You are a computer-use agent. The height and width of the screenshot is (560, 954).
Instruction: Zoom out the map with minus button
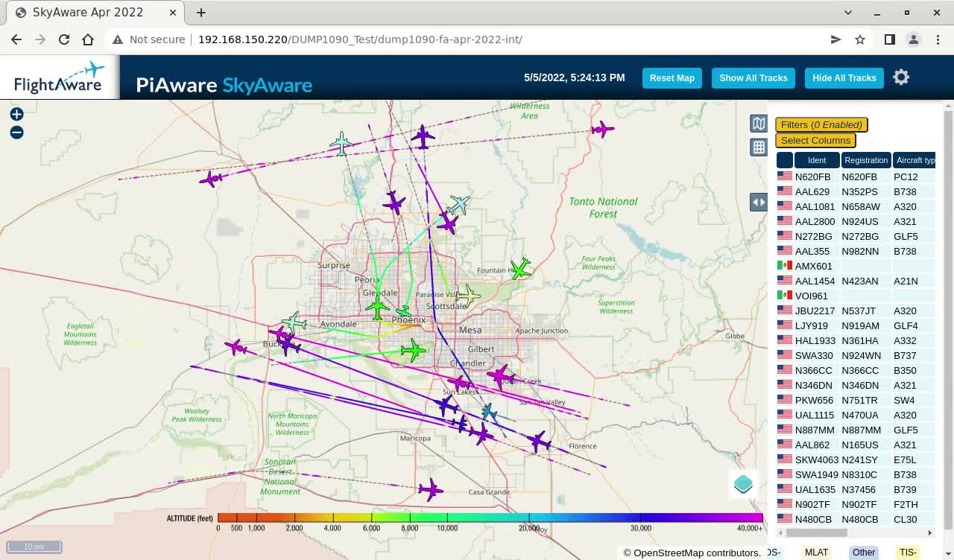(16, 133)
